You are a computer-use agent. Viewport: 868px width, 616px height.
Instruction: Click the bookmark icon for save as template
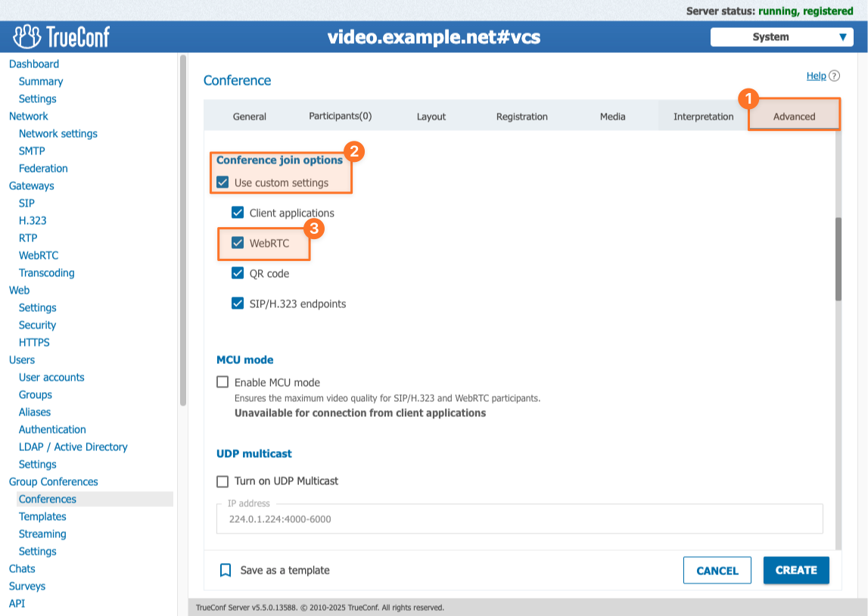point(226,570)
